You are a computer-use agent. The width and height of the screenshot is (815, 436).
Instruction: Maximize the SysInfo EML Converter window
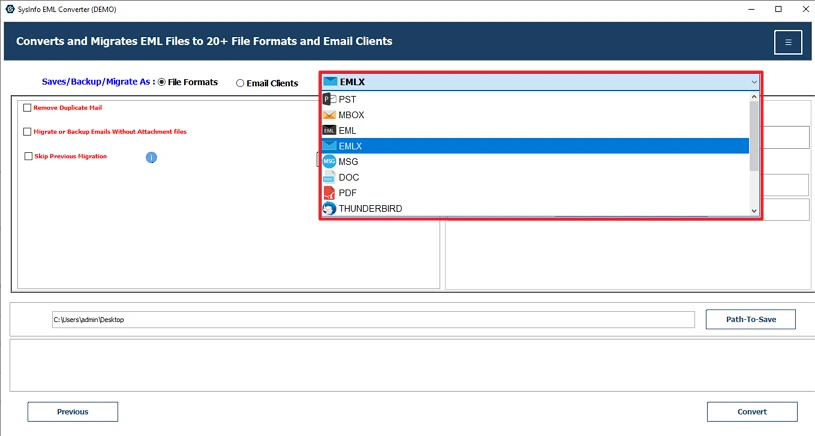click(x=778, y=9)
